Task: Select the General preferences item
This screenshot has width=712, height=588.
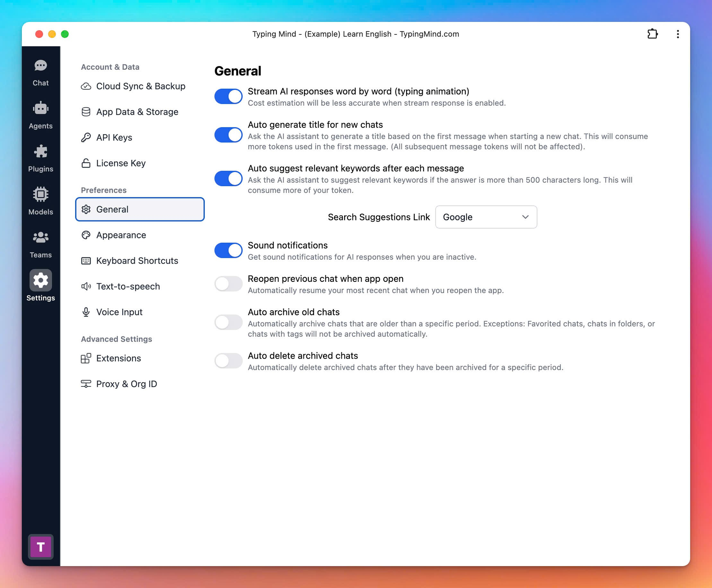Action: [x=140, y=209]
